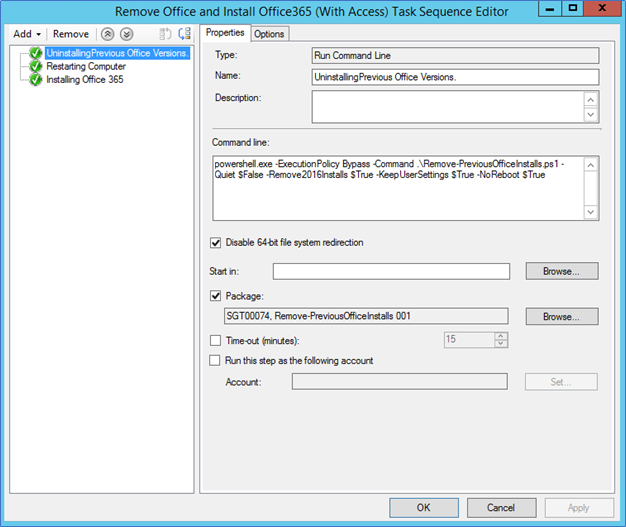The image size is (626, 527).
Task: Click Command line scrollbar down arrow
Action: 591,212
